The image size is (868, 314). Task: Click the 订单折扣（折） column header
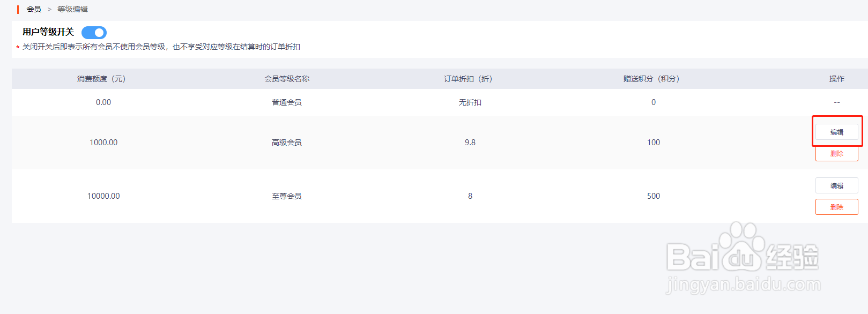pyautogui.click(x=468, y=79)
